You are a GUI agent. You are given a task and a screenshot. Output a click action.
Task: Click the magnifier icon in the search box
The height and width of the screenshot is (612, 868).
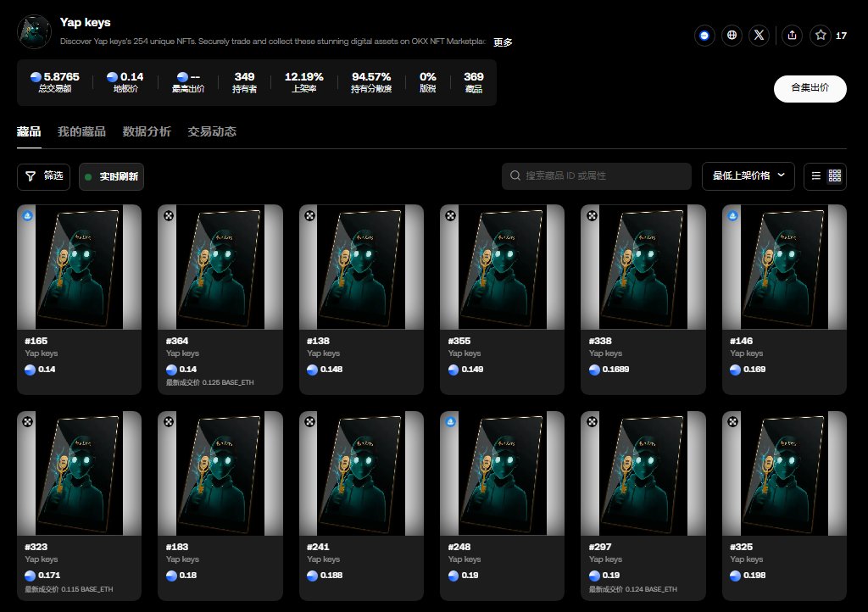(515, 176)
